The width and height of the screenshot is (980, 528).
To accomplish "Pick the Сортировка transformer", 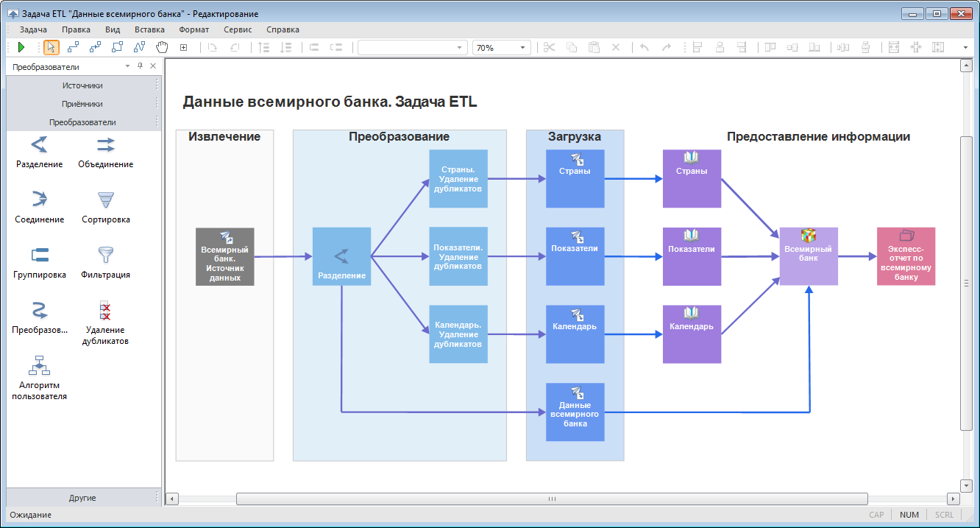I will [105, 206].
